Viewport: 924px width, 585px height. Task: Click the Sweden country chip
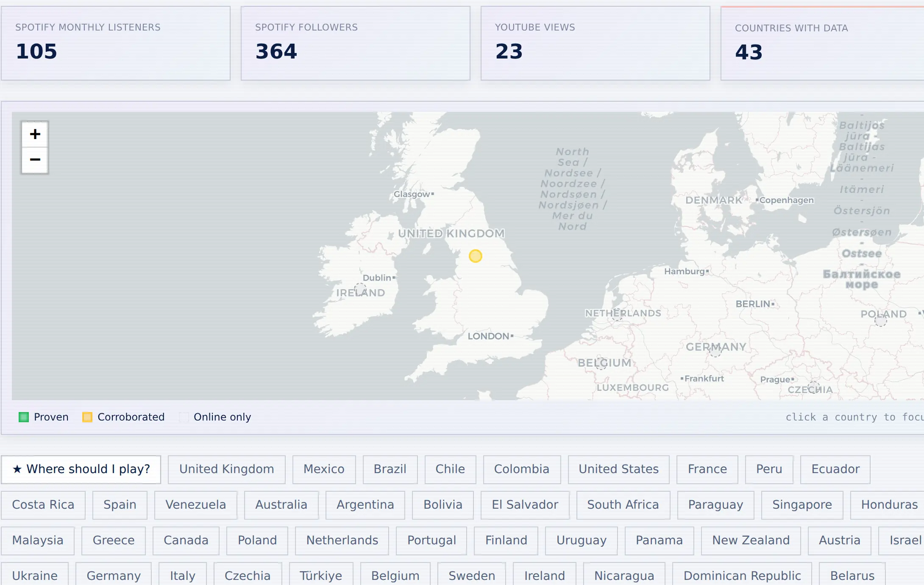coord(472,574)
